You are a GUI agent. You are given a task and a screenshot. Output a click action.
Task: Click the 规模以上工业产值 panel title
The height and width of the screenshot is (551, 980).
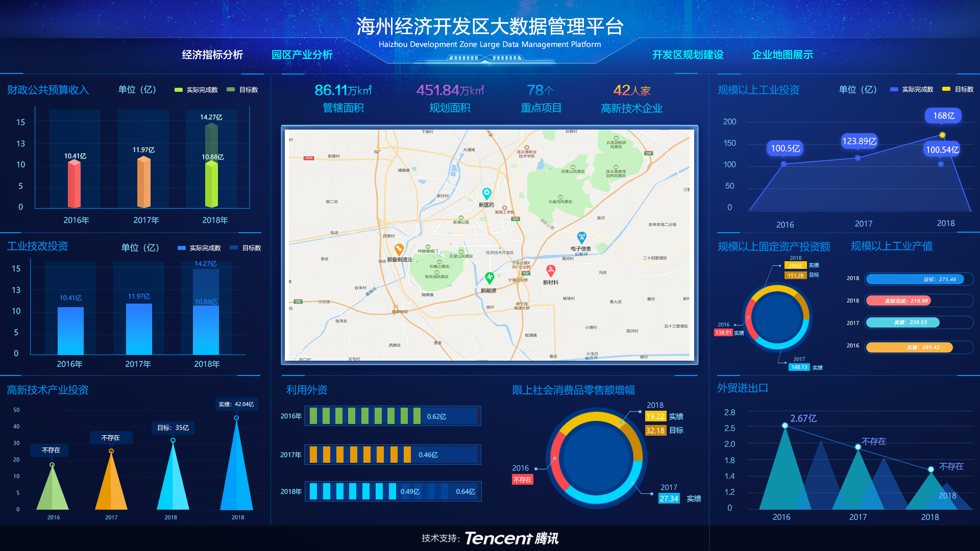click(891, 246)
